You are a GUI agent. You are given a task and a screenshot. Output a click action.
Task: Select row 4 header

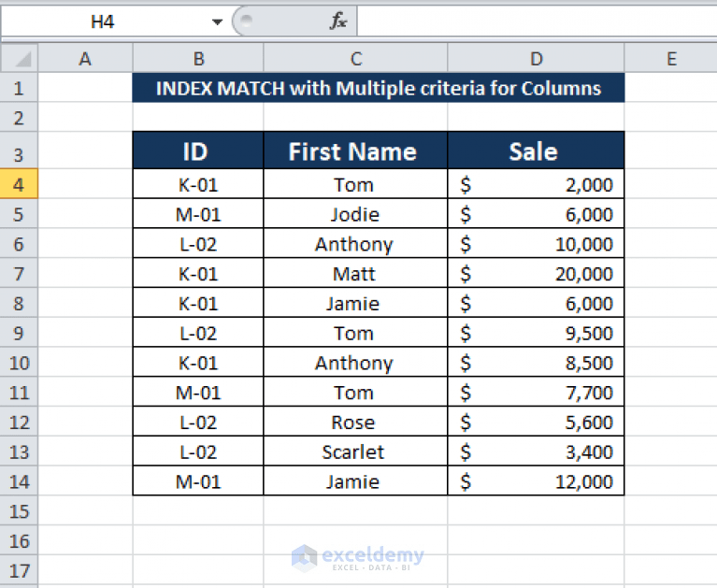[19, 184]
